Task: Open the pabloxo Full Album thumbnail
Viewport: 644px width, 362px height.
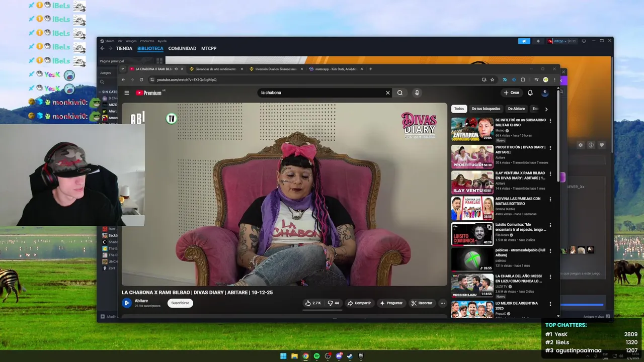Action: 472,259
